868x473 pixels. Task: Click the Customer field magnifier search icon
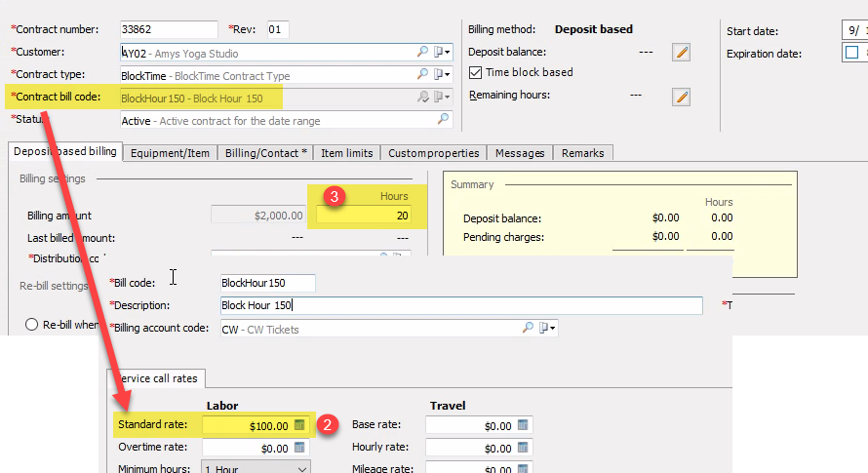pyautogui.click(x=422, y=52)
